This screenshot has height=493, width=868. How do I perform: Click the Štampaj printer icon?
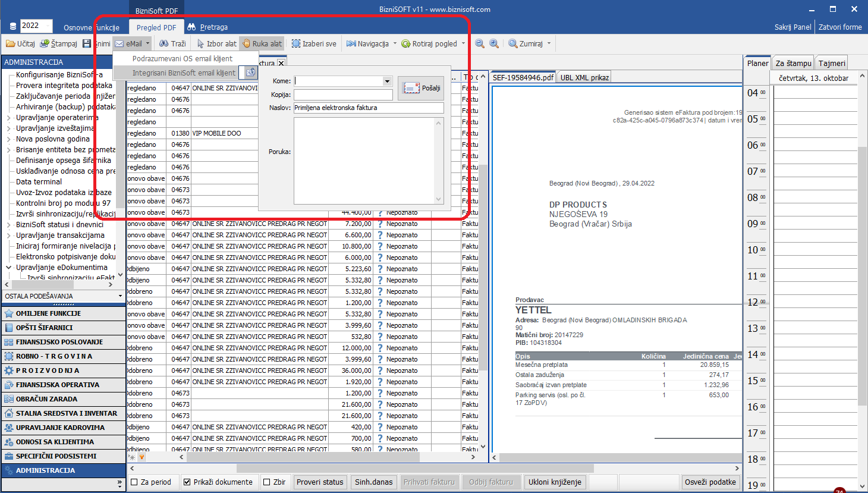pos(45,43)
